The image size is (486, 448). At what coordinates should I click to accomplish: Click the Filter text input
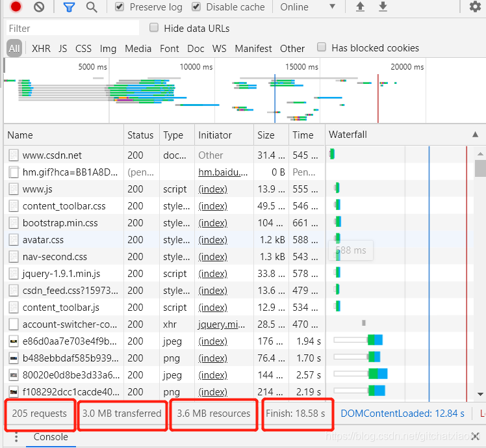[73, 28]
